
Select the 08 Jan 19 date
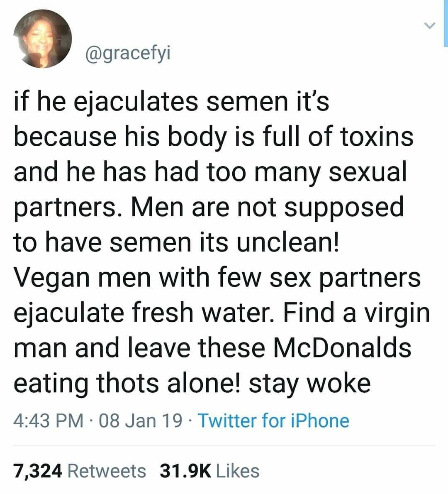[x=140, y=421]
